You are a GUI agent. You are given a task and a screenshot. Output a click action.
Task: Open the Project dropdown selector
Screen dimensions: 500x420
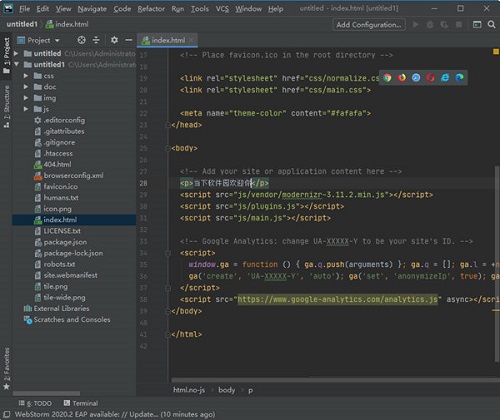coord(38,40)
